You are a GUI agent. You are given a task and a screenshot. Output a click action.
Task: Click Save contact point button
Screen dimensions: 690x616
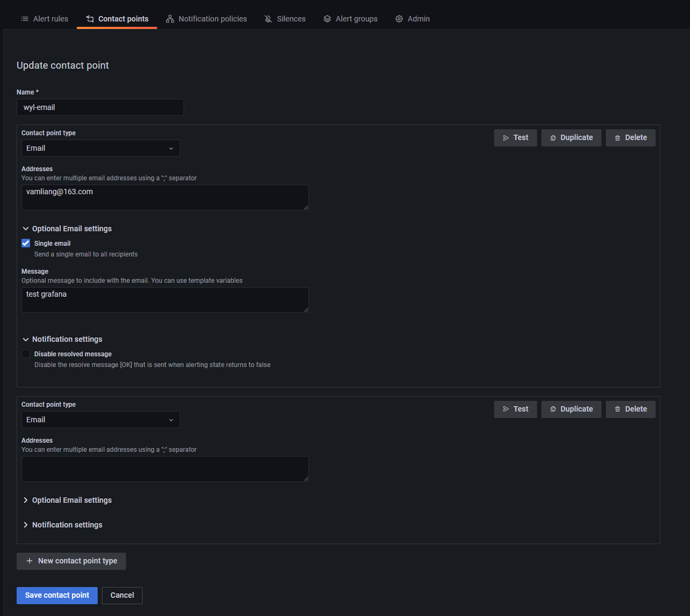(57, 596)
